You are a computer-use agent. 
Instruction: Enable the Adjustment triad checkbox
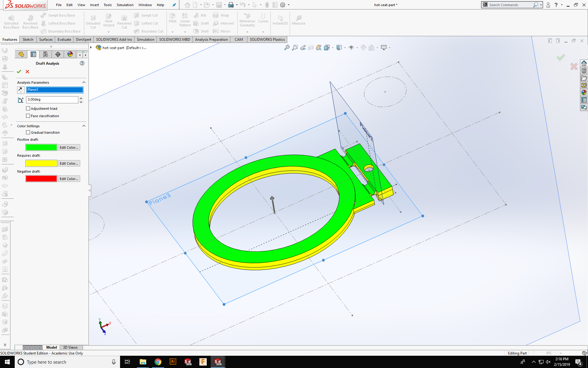coord(28,109)
